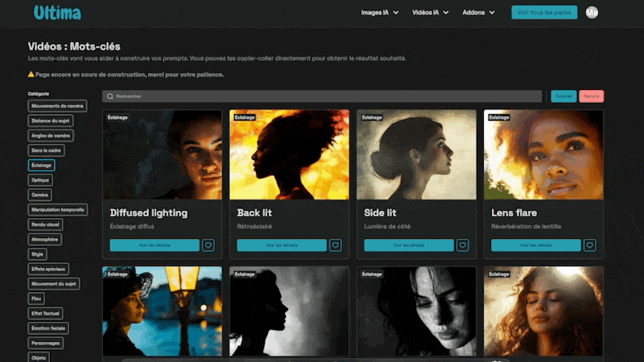Open the Vidéos IA dropdown
This screenshot has width=644, height=362.
tap(431, 13)
